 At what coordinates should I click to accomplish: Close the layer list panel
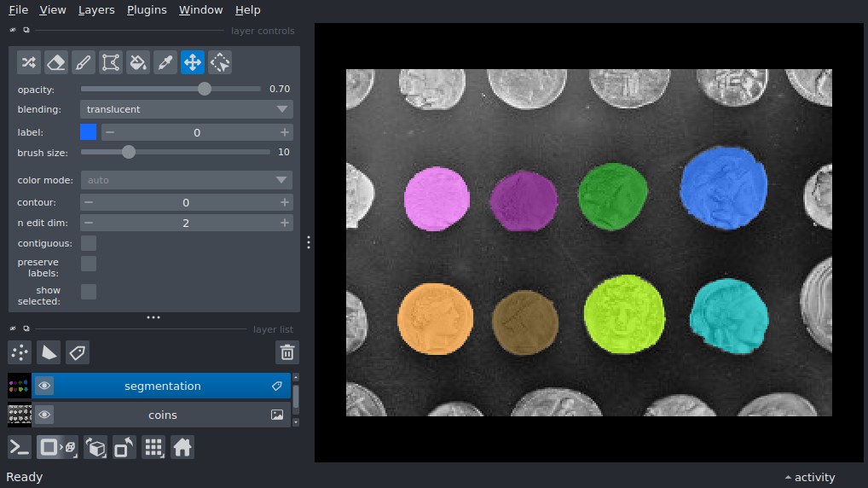click(x=13, y=328)
